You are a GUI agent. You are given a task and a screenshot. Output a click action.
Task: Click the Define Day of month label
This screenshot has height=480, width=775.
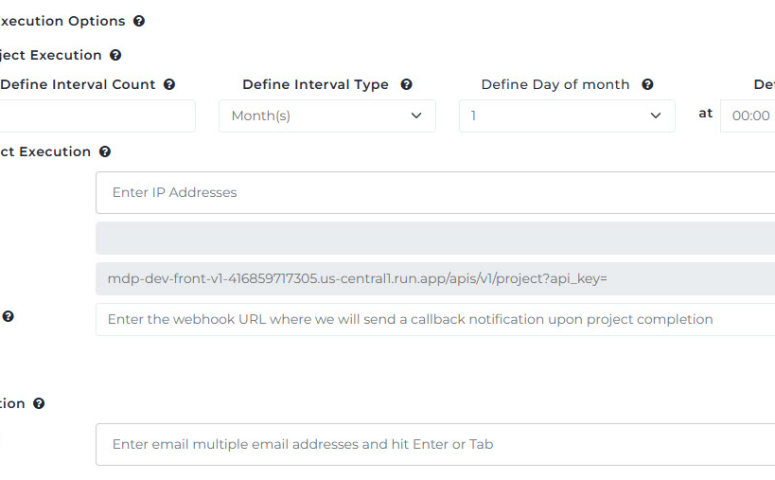(556, 85)
